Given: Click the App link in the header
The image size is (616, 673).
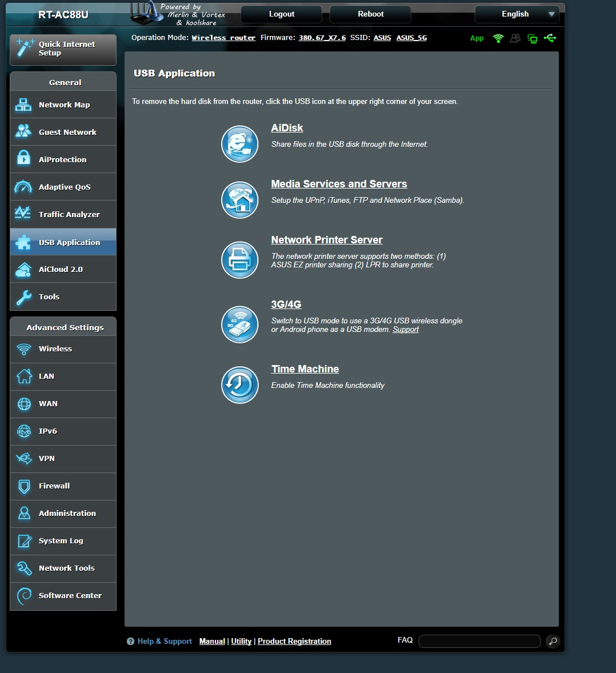Looking at the screenshot, I should point(477,38).
